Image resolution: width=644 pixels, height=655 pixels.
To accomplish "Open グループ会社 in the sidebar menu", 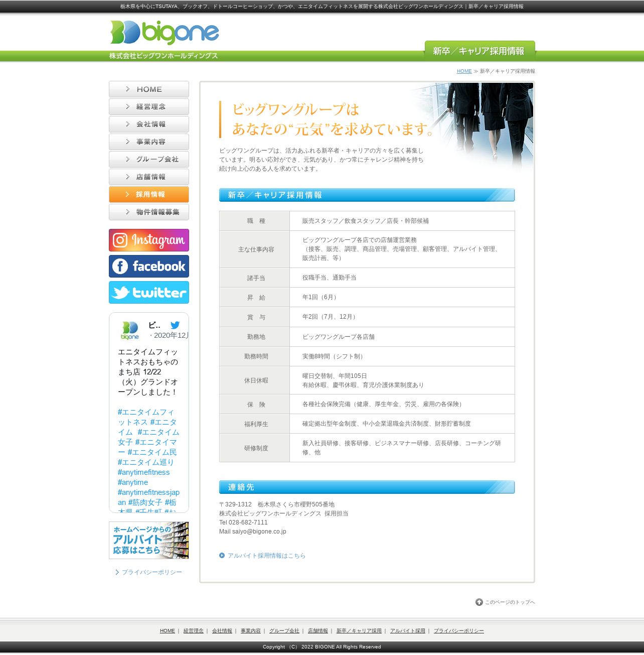I will coord(149,160).
